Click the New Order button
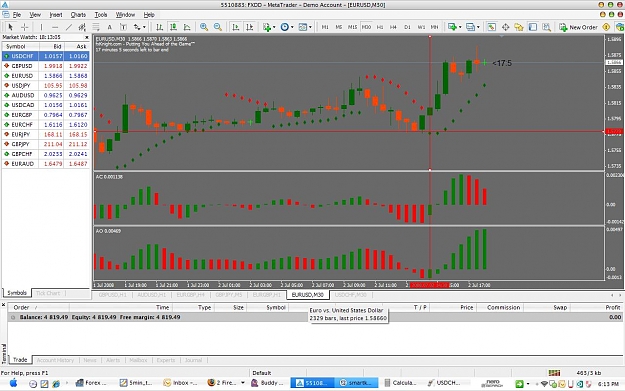 (578, 27)
